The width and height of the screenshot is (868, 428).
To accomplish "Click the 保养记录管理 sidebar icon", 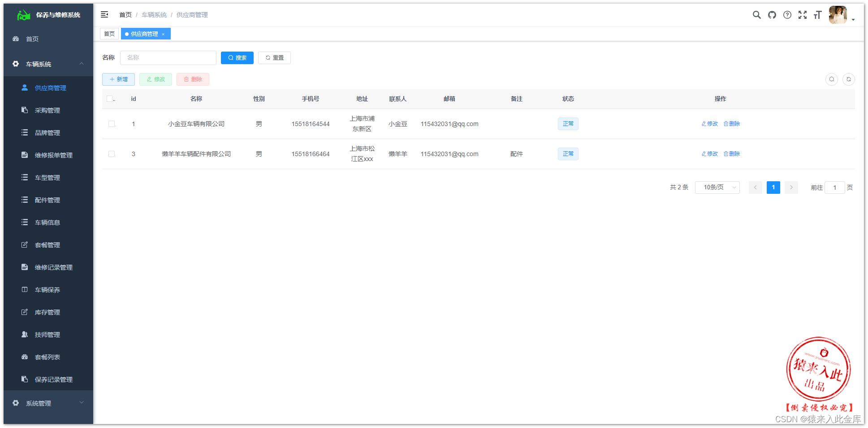I will 25,379.
